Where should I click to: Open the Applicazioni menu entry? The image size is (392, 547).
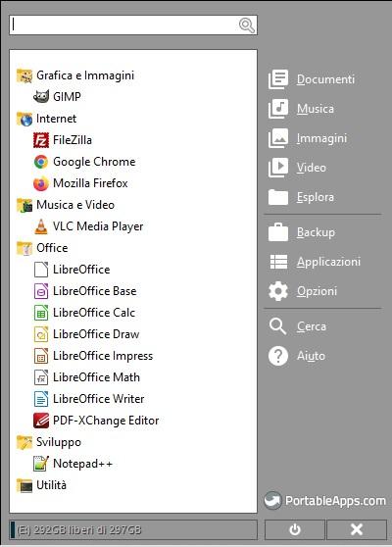[x=315, y=262]
